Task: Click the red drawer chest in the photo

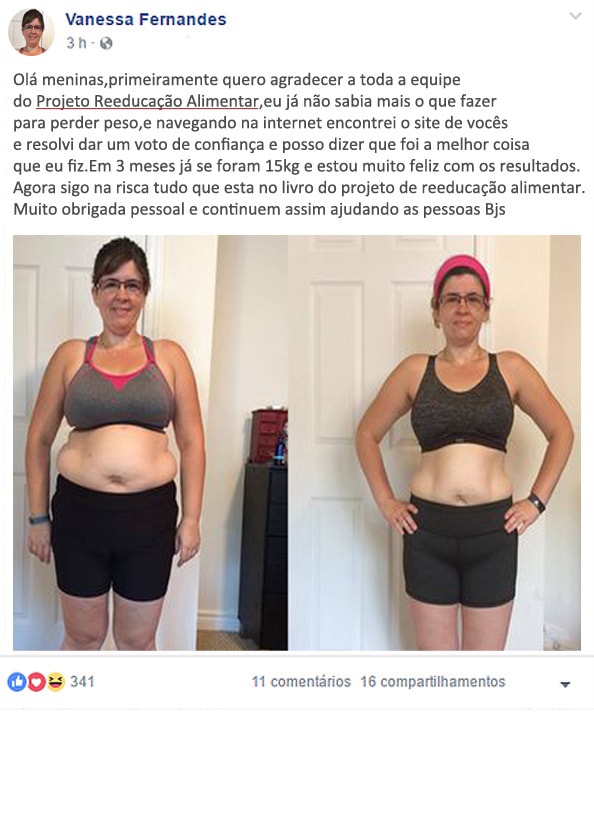Action: (269, 436)
